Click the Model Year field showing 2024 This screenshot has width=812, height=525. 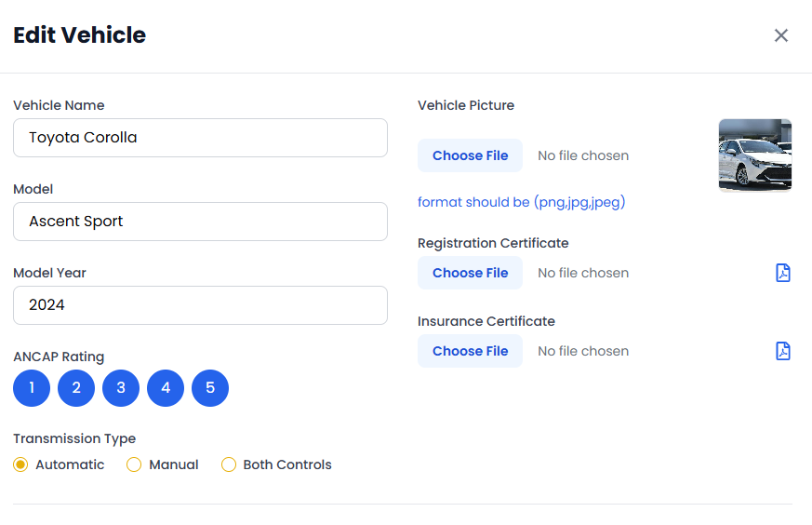200,305
